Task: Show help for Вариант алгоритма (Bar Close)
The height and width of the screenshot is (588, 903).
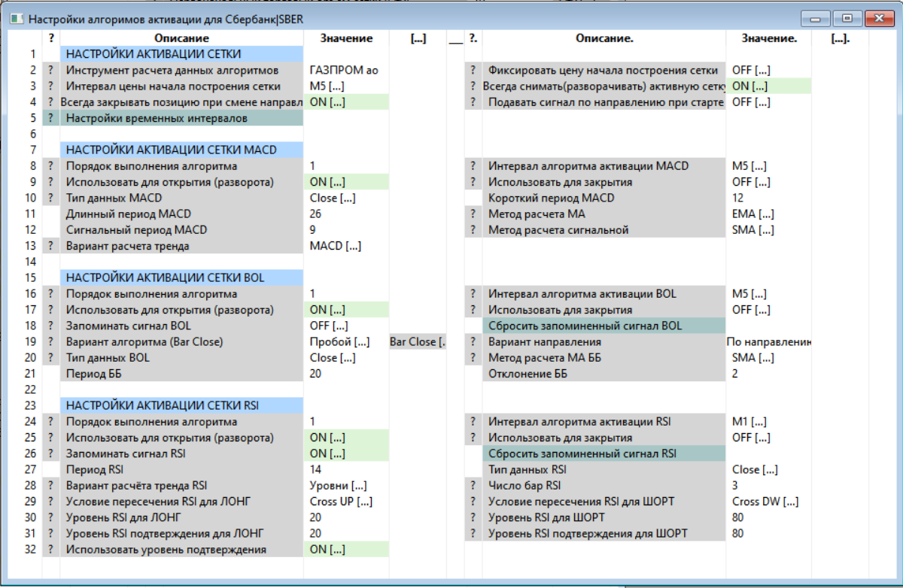Action: click(x=51, y=341)
